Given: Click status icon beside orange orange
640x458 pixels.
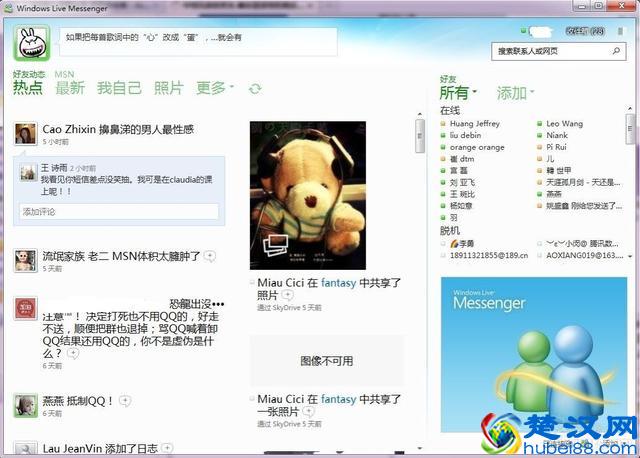Looking at the screenshot, I should pos(443,147).
